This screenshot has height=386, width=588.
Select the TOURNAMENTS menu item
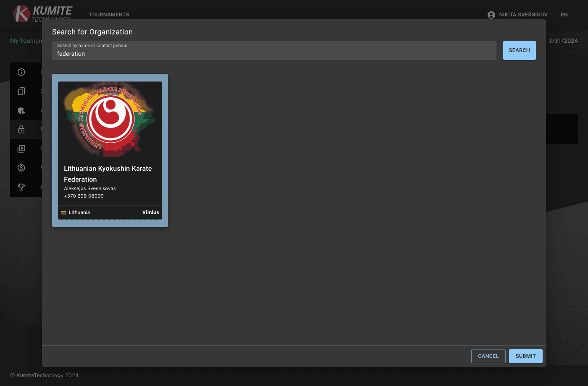tap(109, 14)
